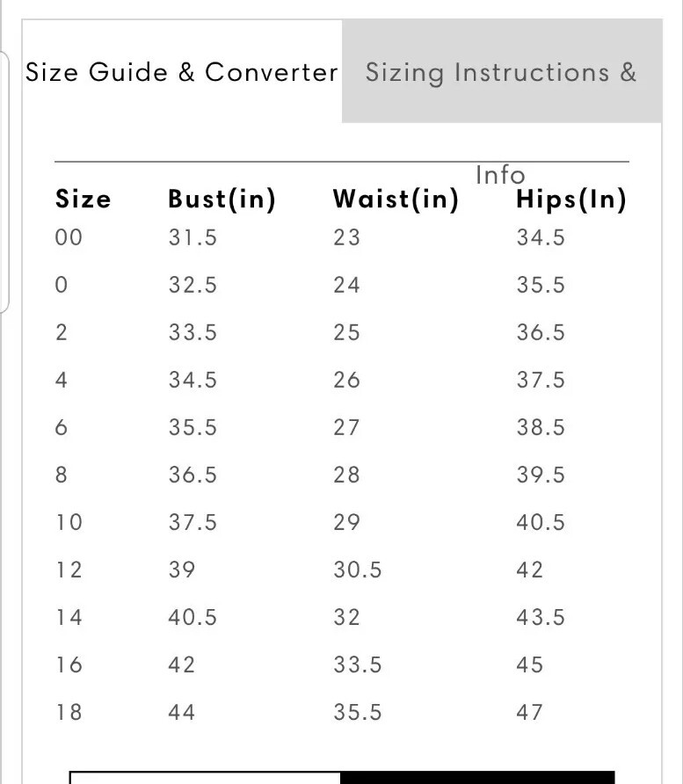Click the Bust(in) column header
The width and height of the screenshot is (683, 784).
coord(222,200)
